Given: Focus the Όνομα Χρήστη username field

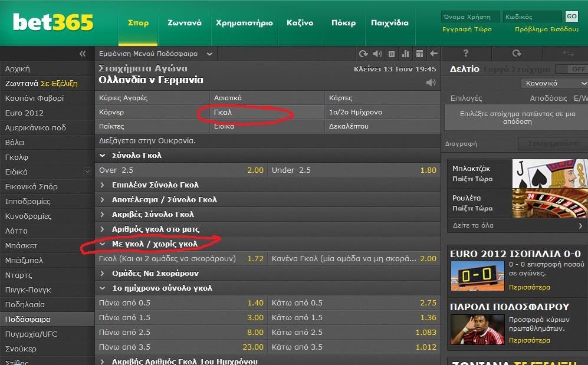Looking at the screenshot, I should [470, 17].
